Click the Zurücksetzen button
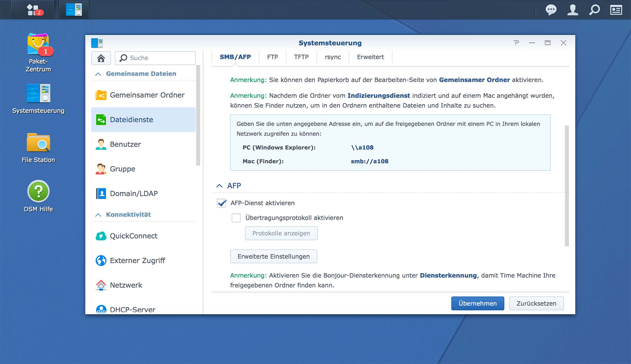Screen dimensions: 631x364 [536, 304]
